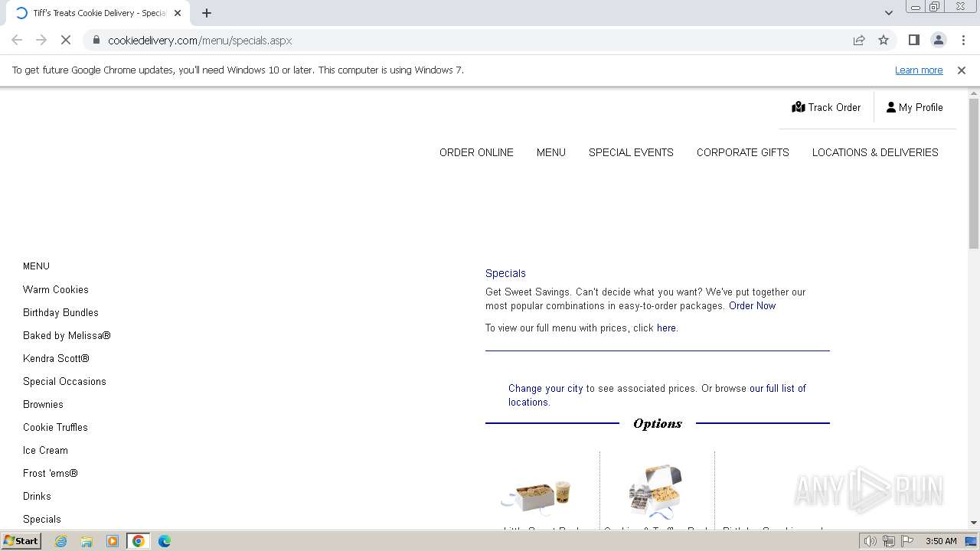
Task: Bookmark this tab with the star icon
Action: click(884, 41)
